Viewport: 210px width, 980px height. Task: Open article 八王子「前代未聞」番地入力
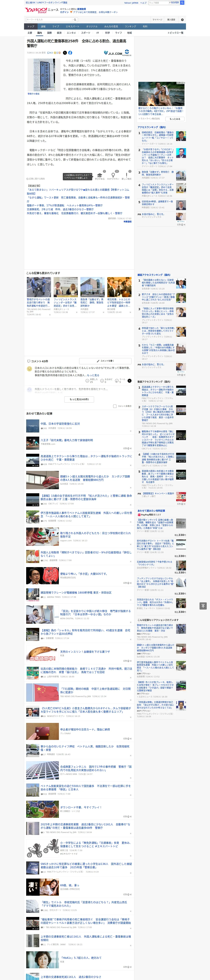point(67,440)
